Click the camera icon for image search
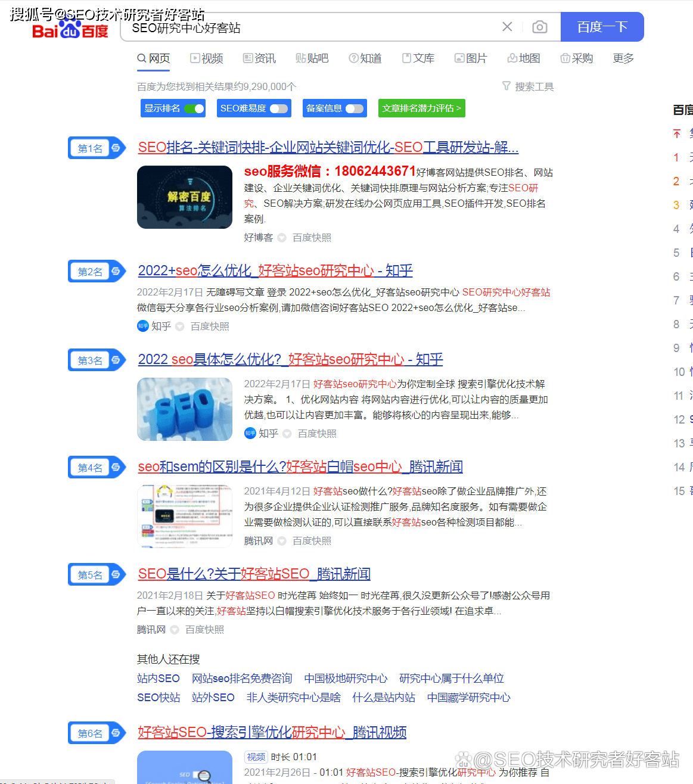 539,26
